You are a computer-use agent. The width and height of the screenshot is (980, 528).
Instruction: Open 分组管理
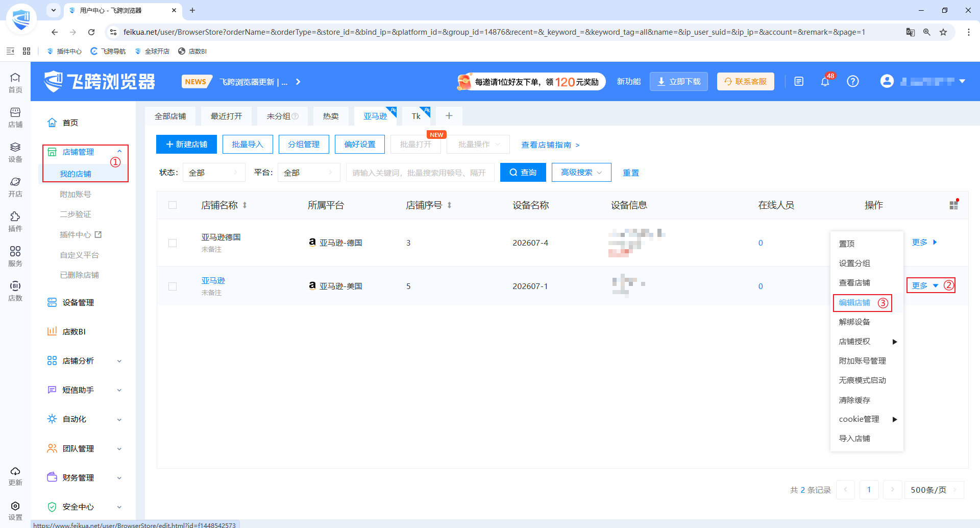pos(304,145)
